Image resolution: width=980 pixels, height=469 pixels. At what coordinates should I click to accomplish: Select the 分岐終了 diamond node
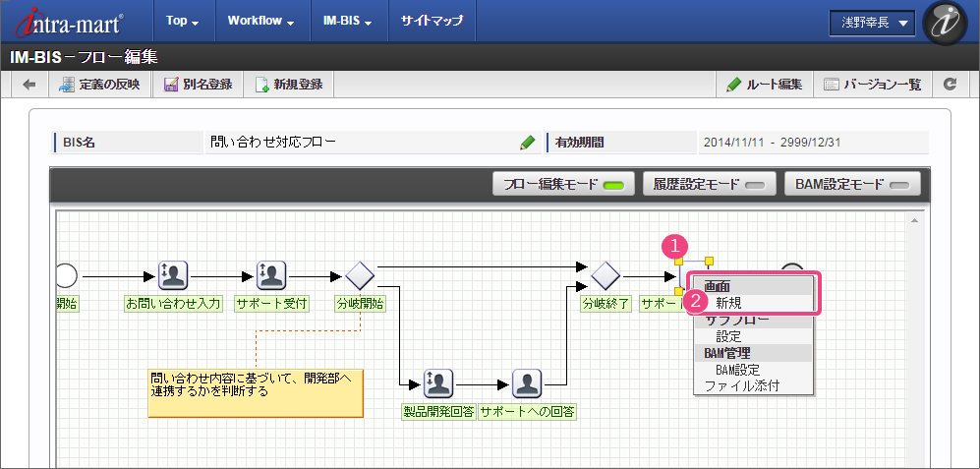coord(605,275)
